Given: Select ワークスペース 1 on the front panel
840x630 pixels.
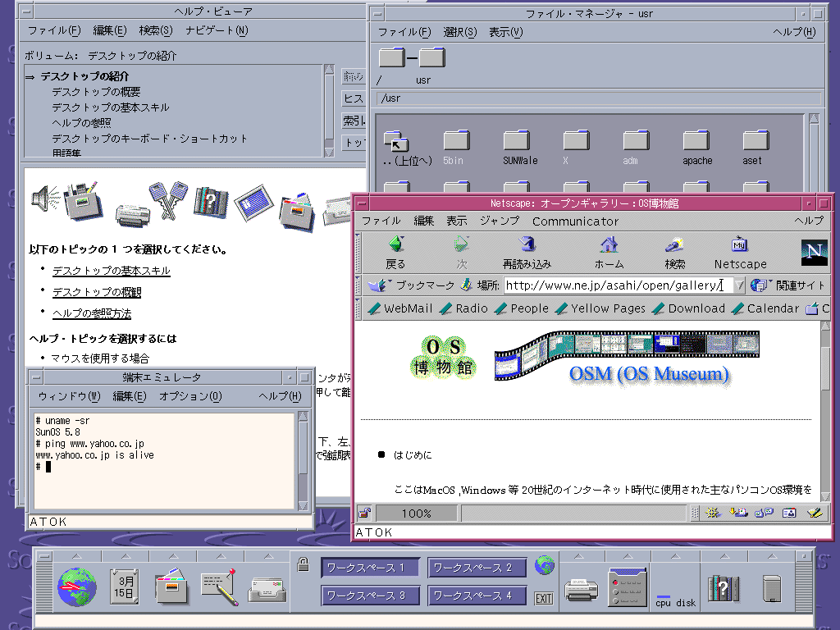Looking at the screenshot, I should (370, 568).
